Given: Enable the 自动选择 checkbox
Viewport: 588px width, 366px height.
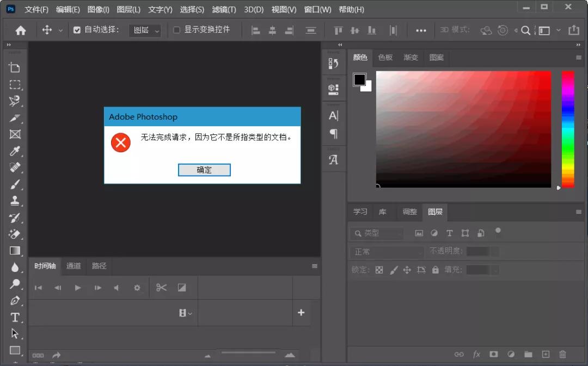Looking at the screenshot, I should pos(77,30).
